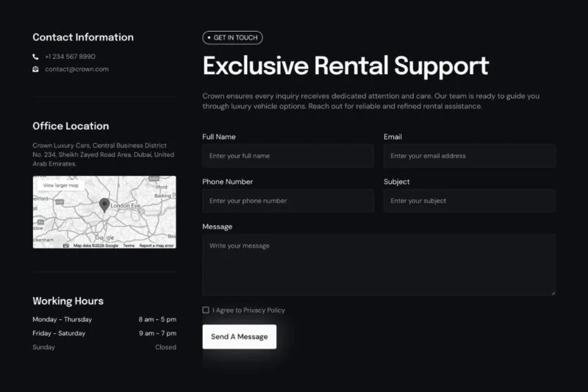588x392 pixels.
Task: Focus the Phone Number input field
Action: point(288,201)
